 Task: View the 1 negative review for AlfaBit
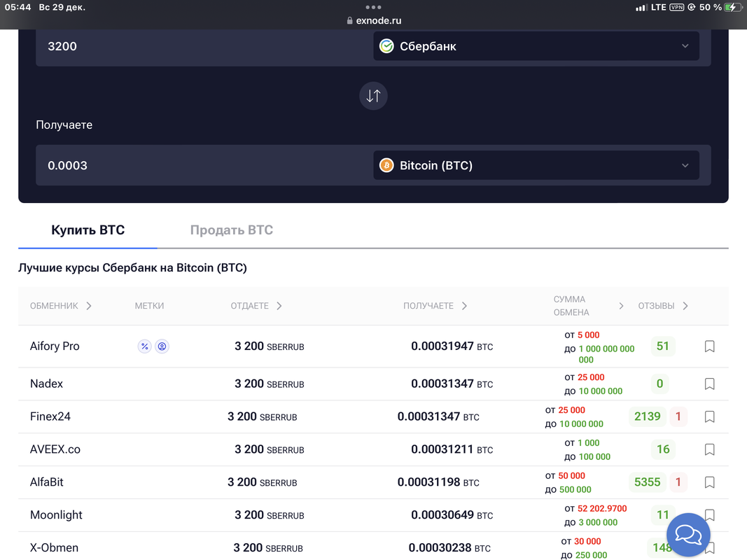[x=678, y=482]
